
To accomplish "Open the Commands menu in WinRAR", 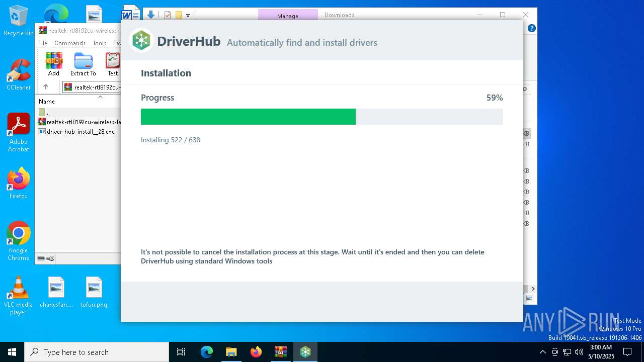I will coord(70,43).
